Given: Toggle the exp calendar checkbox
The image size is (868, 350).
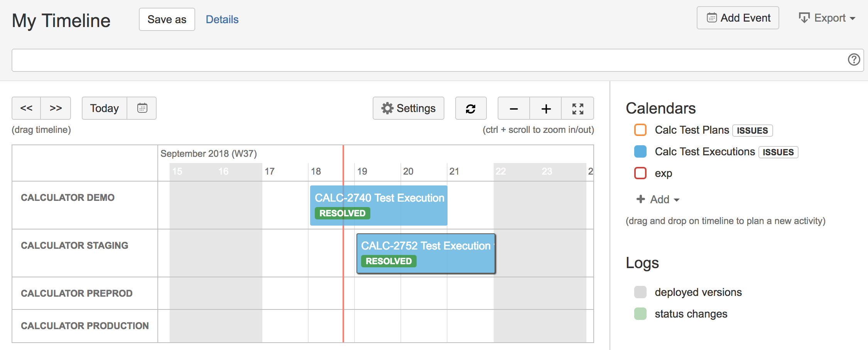Looking at the screenshot, I should 640,173.
